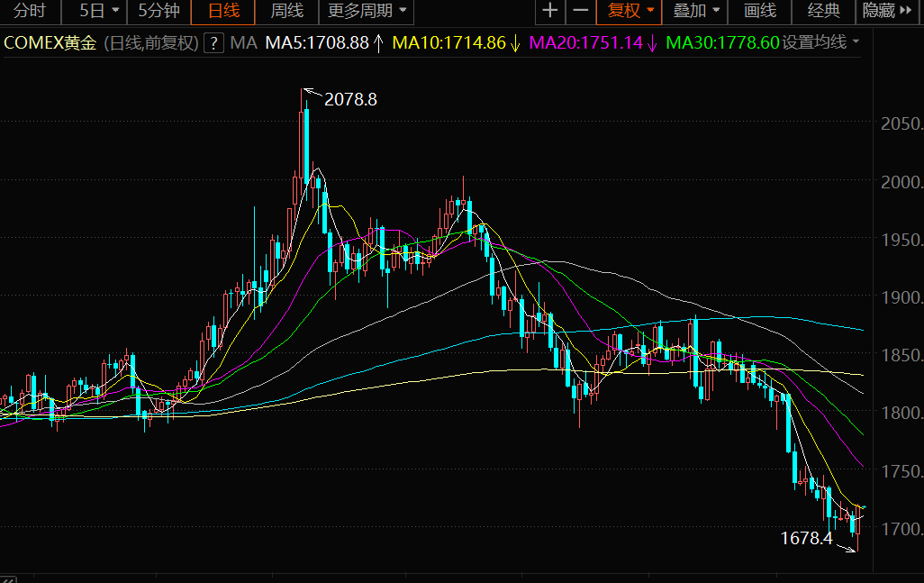Select the 5分钟 chart period
Viewport: 924px width, 583px height.
(159, 12)
